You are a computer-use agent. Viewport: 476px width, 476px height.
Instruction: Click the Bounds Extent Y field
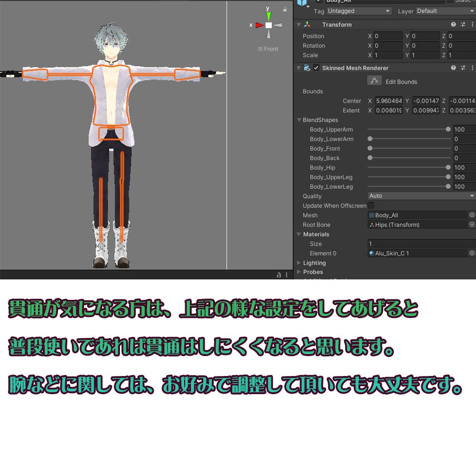426,110
